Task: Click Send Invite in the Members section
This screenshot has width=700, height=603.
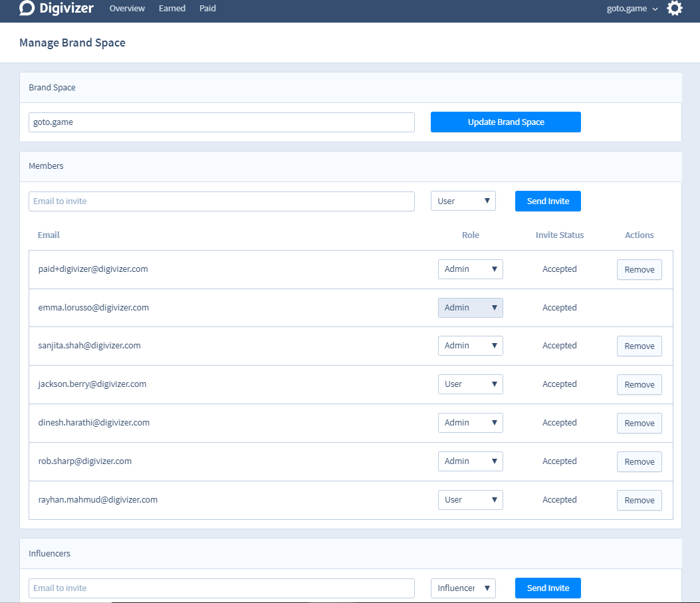Action: click(548, 200)
